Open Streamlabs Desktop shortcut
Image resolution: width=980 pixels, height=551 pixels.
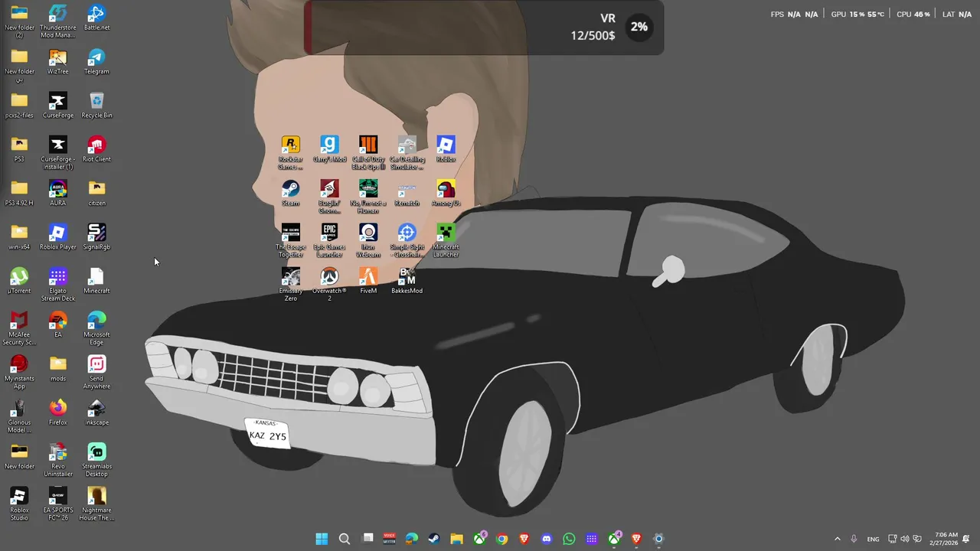pyautogui.click(x=96, y=460)
